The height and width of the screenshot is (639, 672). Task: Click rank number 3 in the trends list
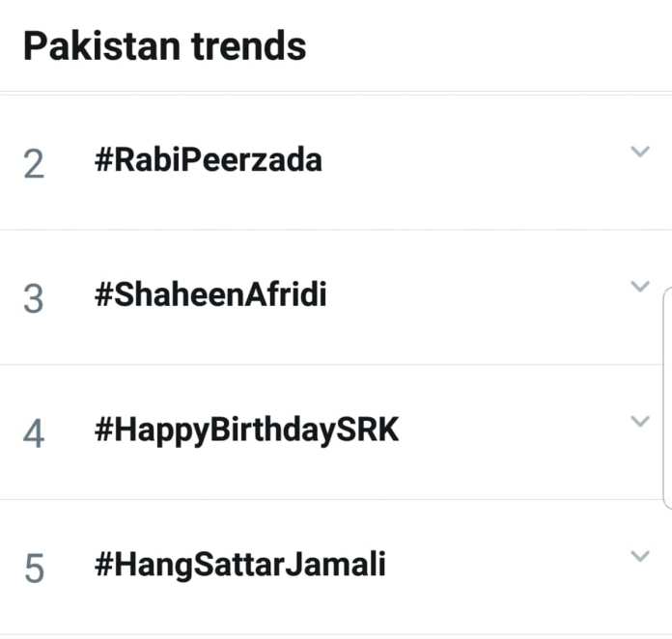(34, 298)
